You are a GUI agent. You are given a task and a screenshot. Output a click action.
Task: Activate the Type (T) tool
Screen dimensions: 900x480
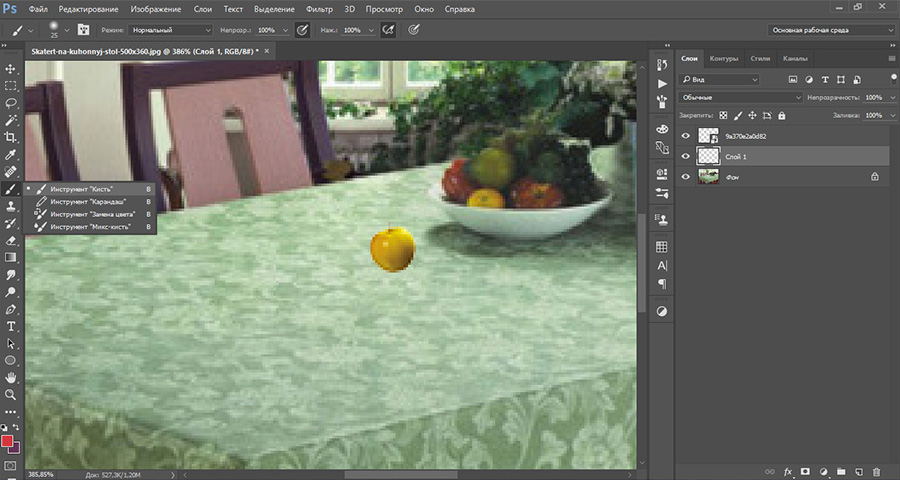(x=11, y=326)
